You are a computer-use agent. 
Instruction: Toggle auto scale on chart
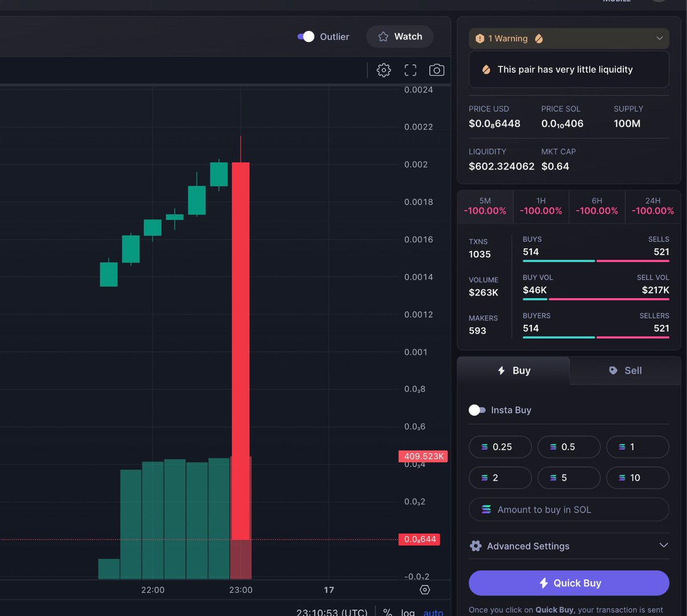(x=433, y=612)
